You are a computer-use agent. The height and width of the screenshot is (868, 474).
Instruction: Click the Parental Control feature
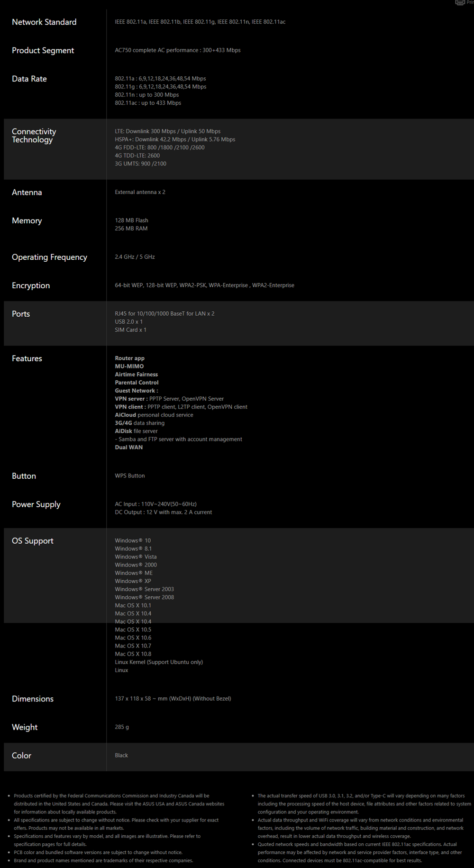point(137,382)
